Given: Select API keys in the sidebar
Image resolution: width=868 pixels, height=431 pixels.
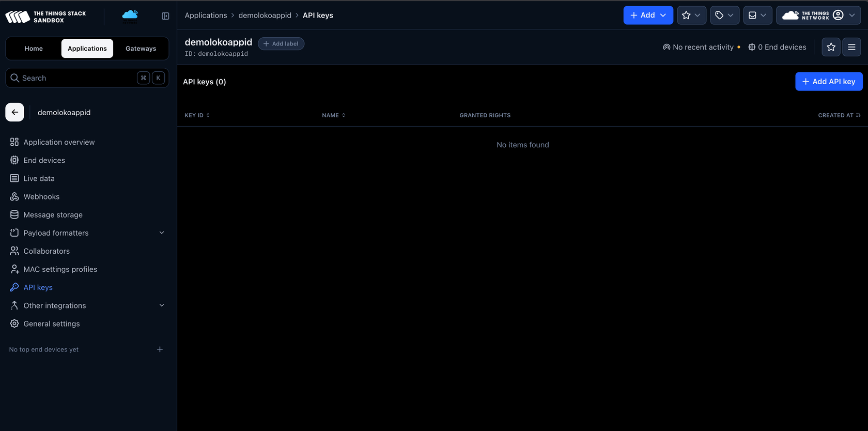Looking at the screenshot, I should pyautogui.click(x=87, y=287).
